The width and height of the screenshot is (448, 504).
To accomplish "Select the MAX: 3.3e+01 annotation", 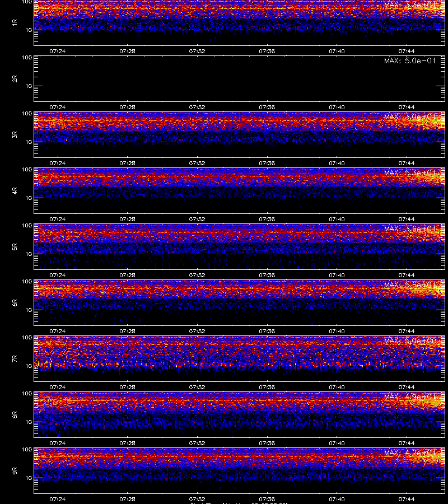I will 410,4.
